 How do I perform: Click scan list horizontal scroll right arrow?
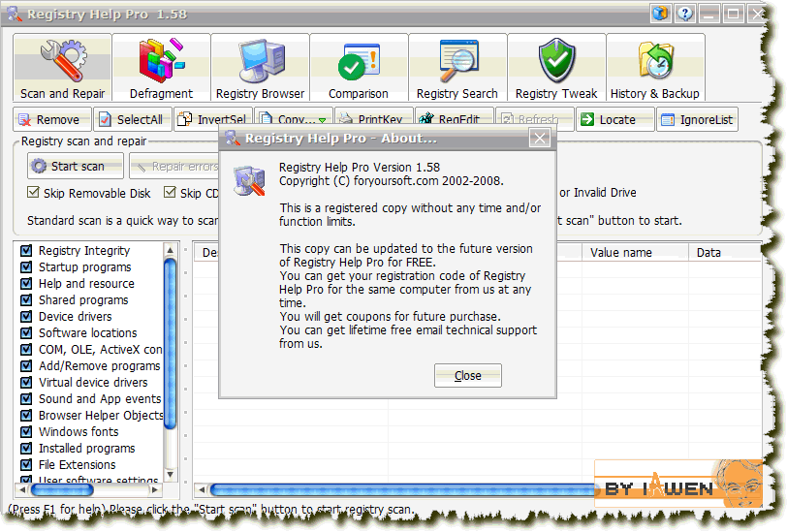(x=155, y=489)
